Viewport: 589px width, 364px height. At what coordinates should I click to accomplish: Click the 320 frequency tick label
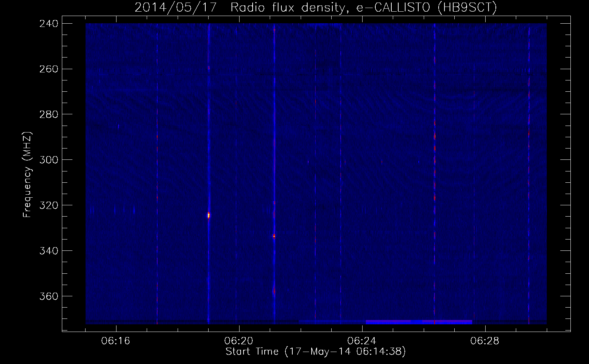pos(49,206)
